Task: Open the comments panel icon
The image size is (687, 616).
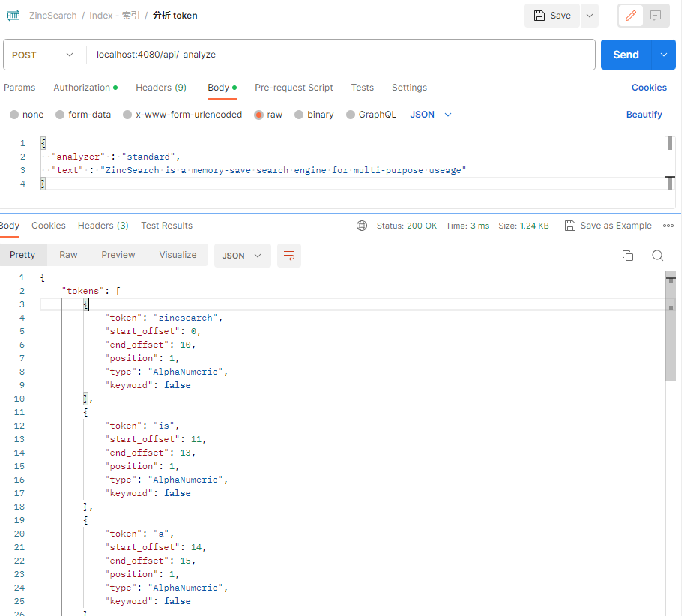Action: click(x=656, y=16)
